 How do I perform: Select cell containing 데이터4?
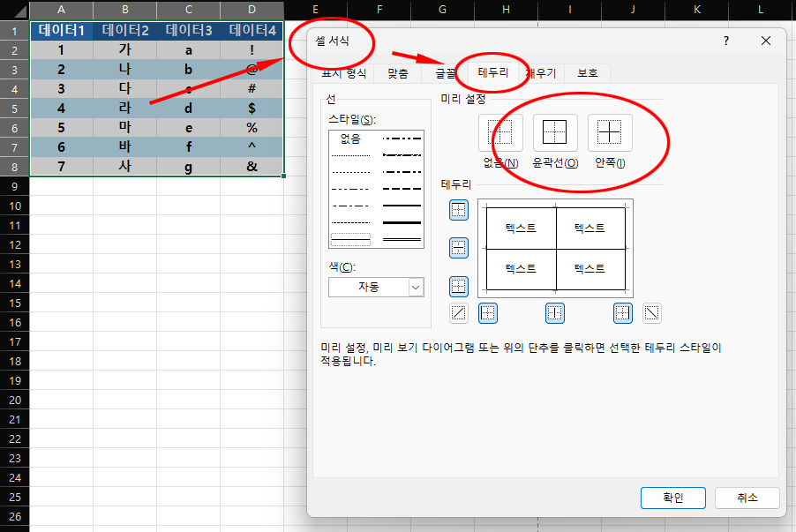(x=252, y=31)
